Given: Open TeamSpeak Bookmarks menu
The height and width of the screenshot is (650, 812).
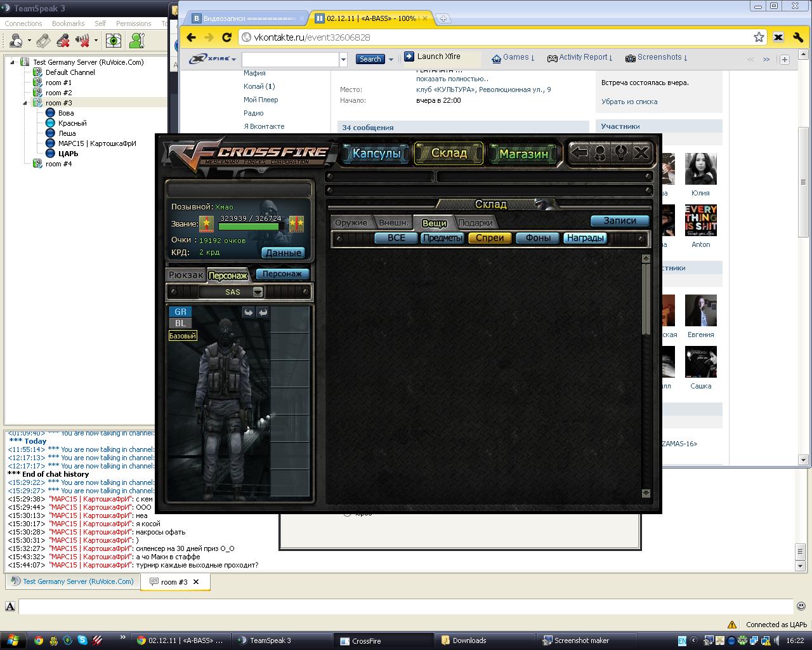Looking at the screenshot, I should (x=68, y=23).
